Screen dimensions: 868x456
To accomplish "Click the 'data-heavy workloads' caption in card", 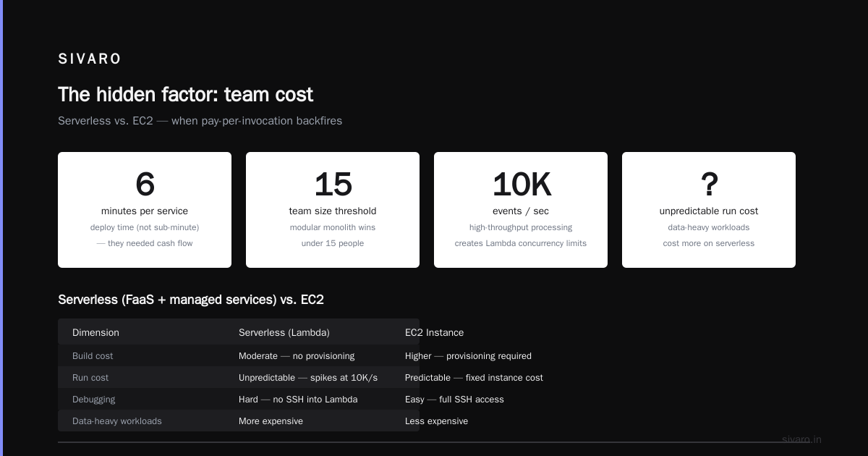I will tap(709, 227).
